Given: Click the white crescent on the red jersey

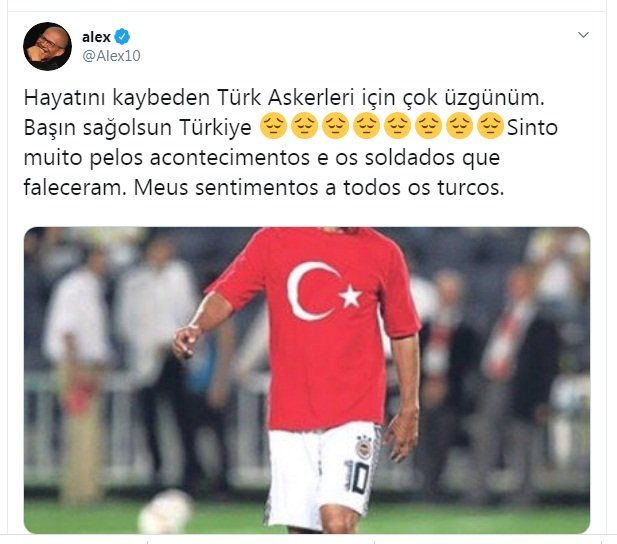Looking at the screenshot, I should point(311,291).
